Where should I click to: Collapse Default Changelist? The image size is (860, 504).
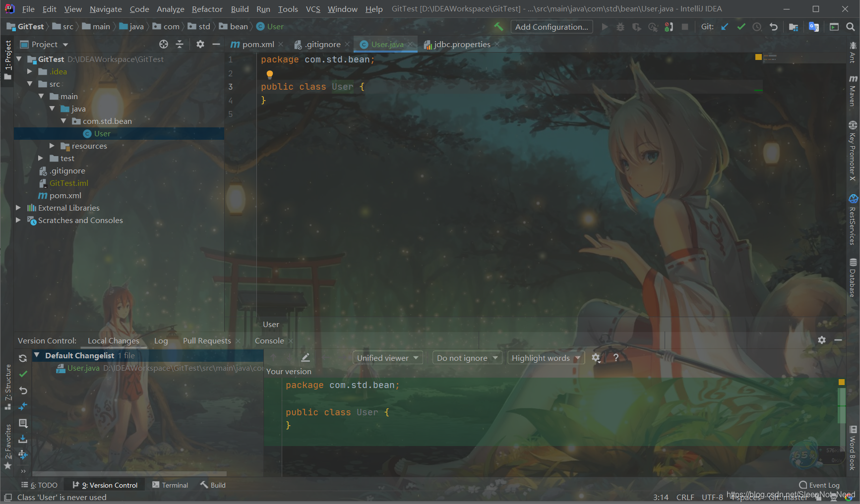36,355
